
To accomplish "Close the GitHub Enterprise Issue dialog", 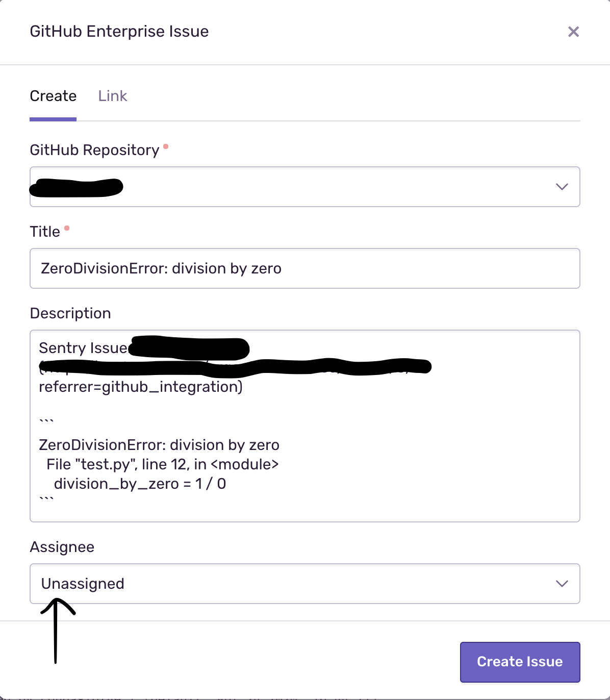I will tap(573, 32).
